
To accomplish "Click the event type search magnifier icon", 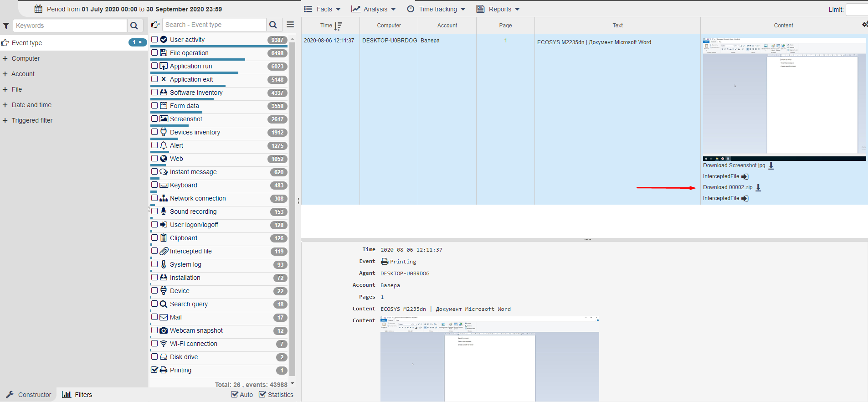I will coord(273,25).
